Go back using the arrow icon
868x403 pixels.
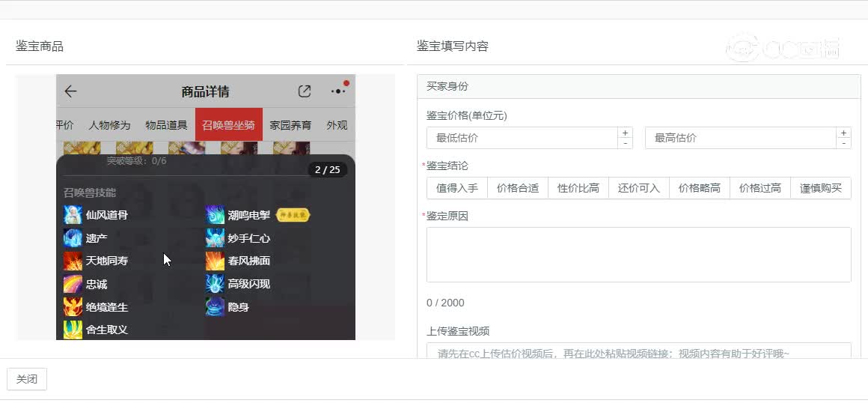(x=70, y=91)
